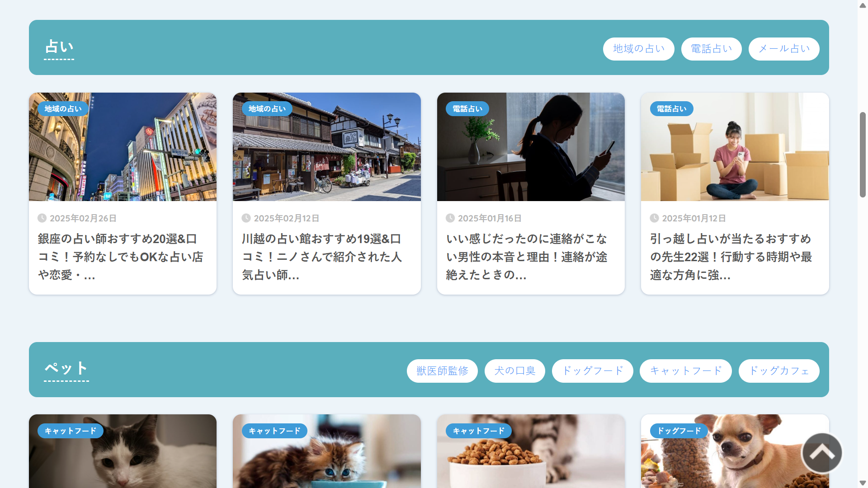Open the 電話占い category pill in header
Viewport: 868px width, 488px height.
711,49
